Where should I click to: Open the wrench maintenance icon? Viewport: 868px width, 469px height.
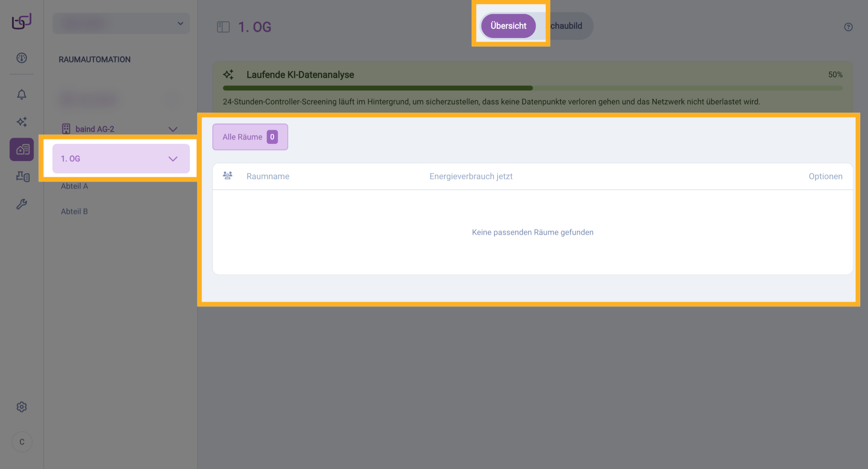pyautogui.click(x=22, y=204)
